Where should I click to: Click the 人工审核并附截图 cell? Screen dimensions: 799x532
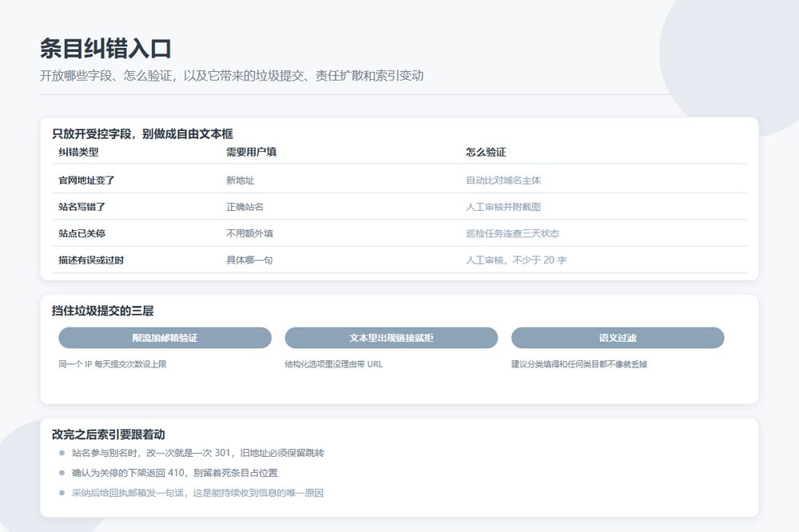pos(503,207)
